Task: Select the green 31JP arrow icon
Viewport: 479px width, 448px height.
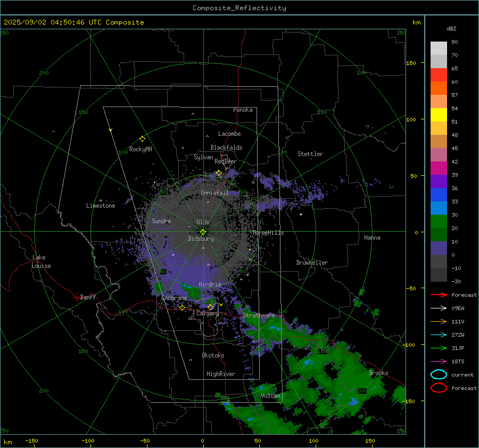Action: [x=439, y=348]
